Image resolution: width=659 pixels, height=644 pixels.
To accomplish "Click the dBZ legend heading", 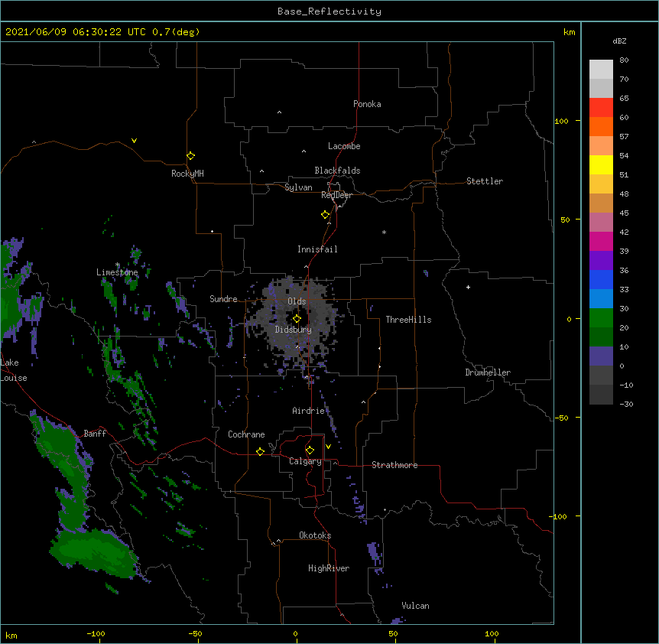I will click(619, 41).
